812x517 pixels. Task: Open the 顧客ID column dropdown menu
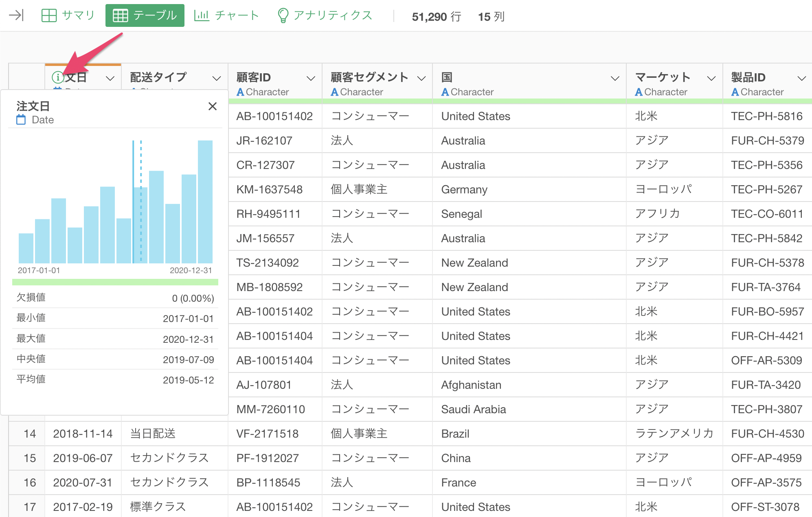[x=311, y=78]
